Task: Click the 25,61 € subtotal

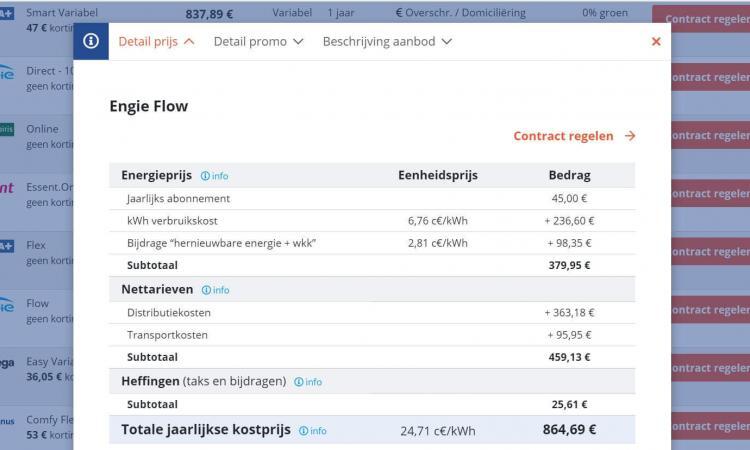Action: pyautogui.click(x=569, y=405)
